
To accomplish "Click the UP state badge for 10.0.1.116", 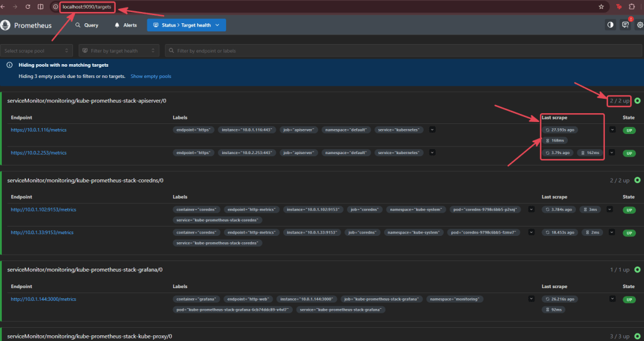I will click(629, 130).
